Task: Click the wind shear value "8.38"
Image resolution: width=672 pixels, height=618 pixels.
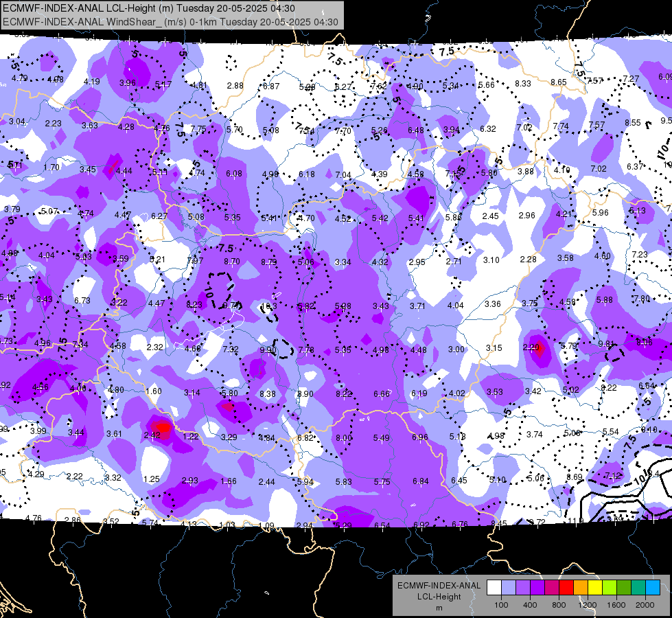Action: pos(268,393)
